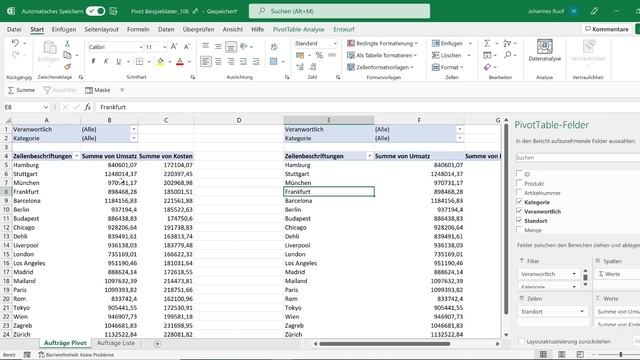This screenshot has height=360, width=640.
Task: Click the Kommentare button
Action: click(x=607, y=29)
